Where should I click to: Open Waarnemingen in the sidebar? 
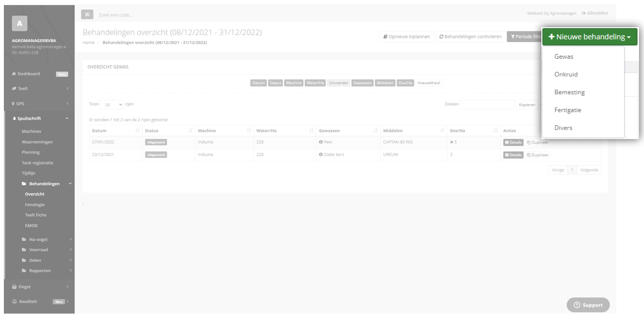(x=37, y=142)
